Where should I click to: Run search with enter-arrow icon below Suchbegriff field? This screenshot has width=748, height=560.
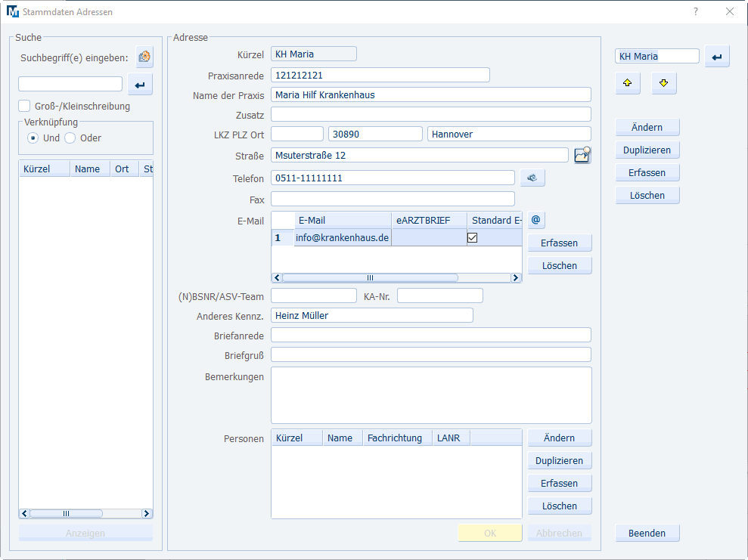tap(139, 84)
